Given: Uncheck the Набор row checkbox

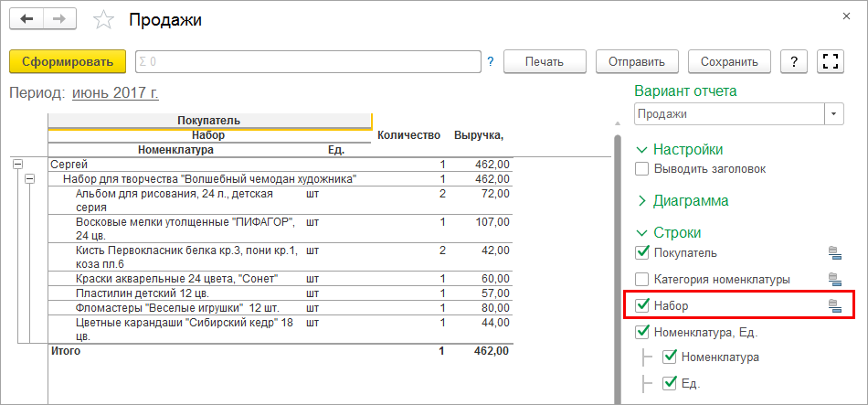Looking at the screenshot, I should click(642, 306).
